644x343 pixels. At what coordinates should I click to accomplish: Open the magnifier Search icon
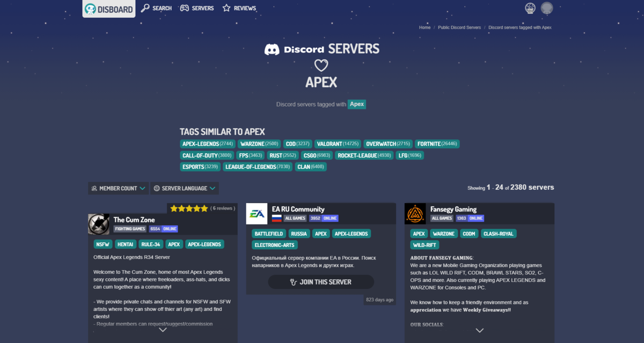tap(145, 8)
